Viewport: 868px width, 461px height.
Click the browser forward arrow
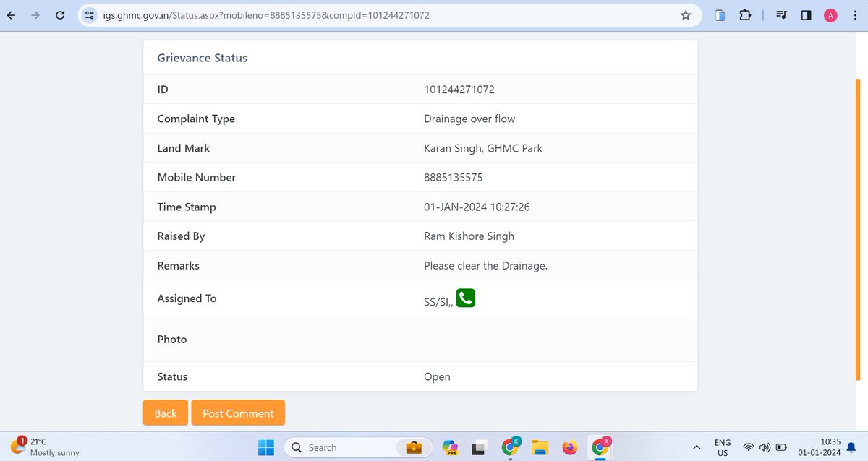(35, 14)
